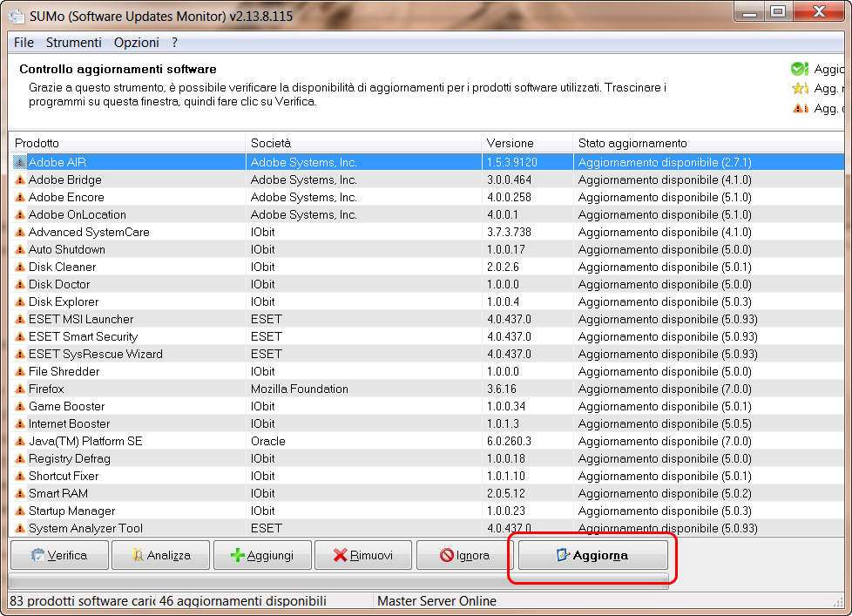This screenshot has width=852, height=616.
Task: Click warning icon beside Adobe Encore
Action: [x=20, y=197]
